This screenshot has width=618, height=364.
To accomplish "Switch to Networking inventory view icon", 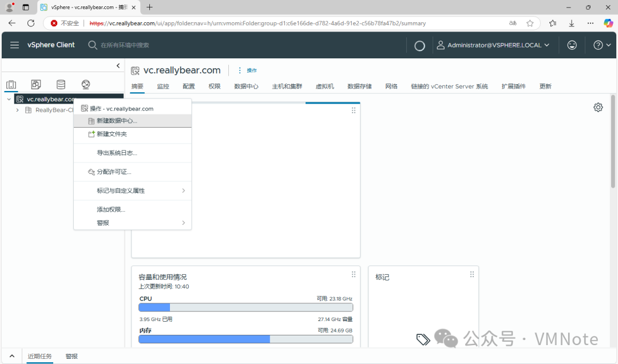I will coord(85,84).
